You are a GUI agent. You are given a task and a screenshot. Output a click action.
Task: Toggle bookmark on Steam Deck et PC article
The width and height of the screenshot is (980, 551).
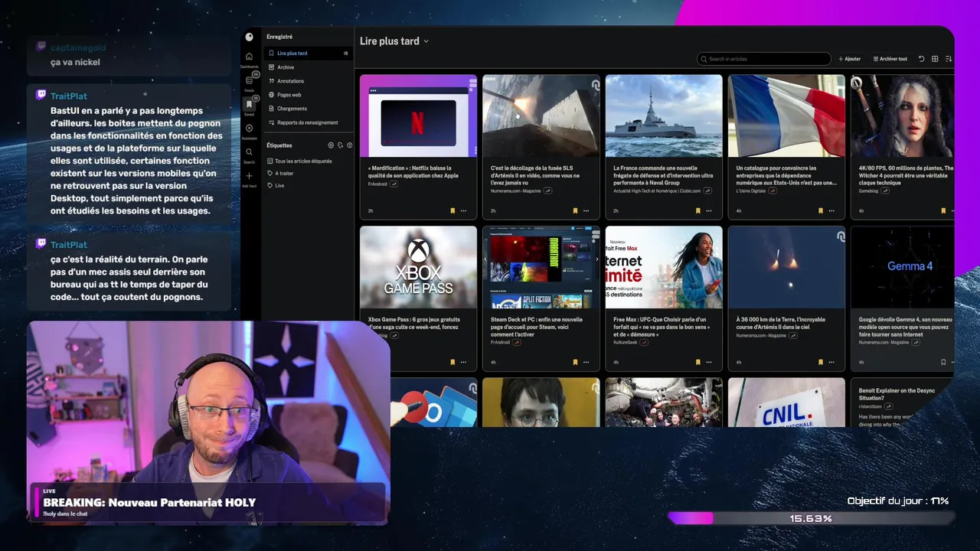[575, 362]
